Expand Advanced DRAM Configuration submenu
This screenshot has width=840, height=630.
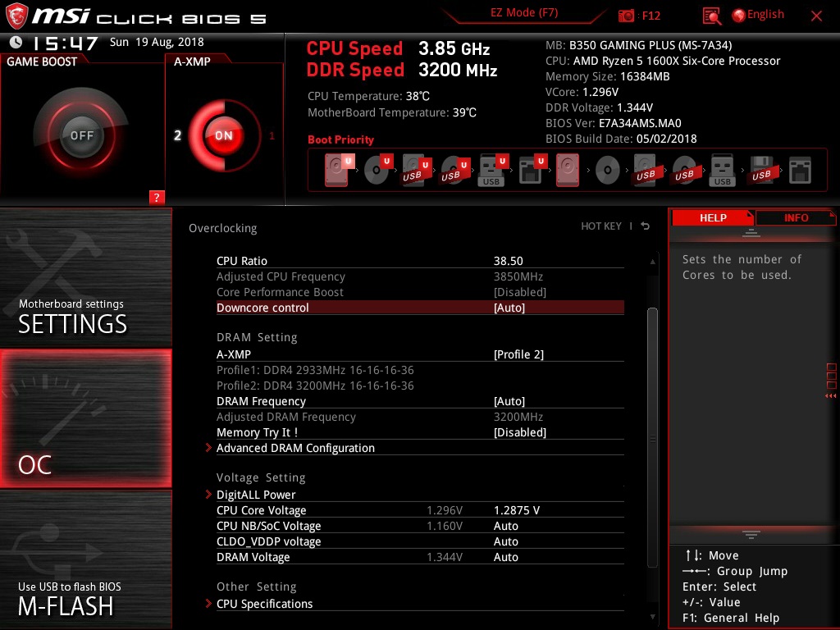coord(420,448)
